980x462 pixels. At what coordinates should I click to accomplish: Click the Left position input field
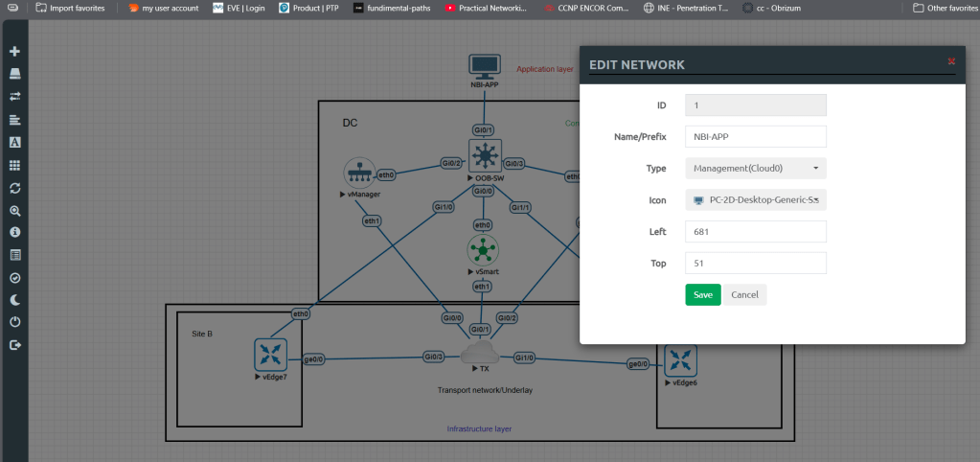(x=755, y=232)
